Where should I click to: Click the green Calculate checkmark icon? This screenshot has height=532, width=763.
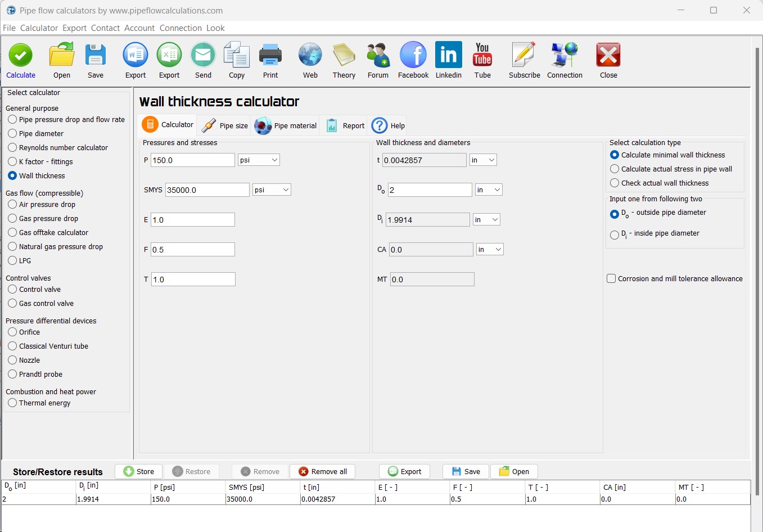tap(21, 56)
